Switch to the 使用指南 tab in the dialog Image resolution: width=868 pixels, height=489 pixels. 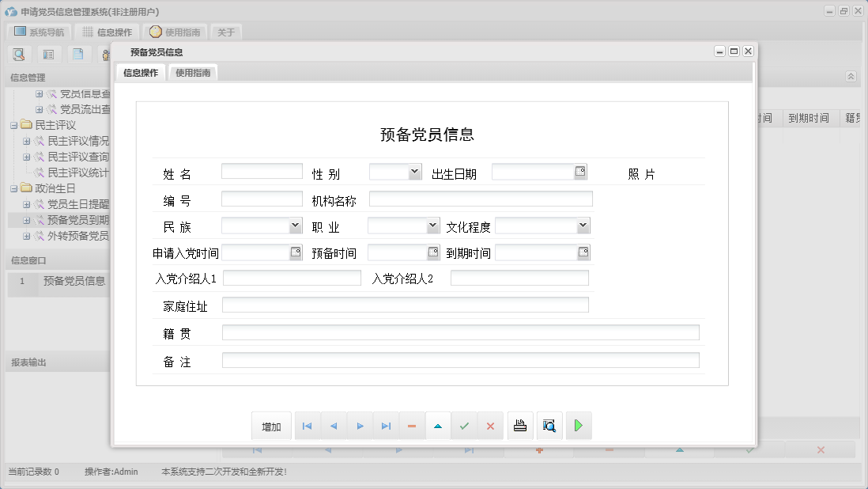tap(191, 71)
